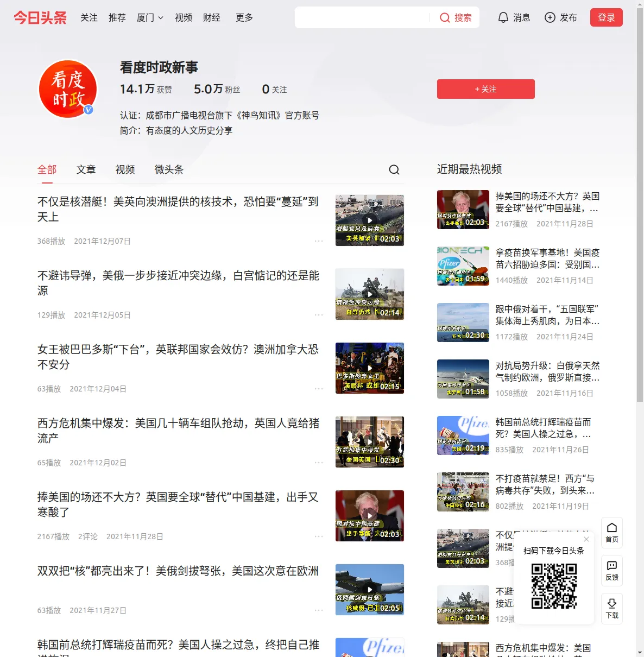Click the red 登录 button

[x=607, y=18]
